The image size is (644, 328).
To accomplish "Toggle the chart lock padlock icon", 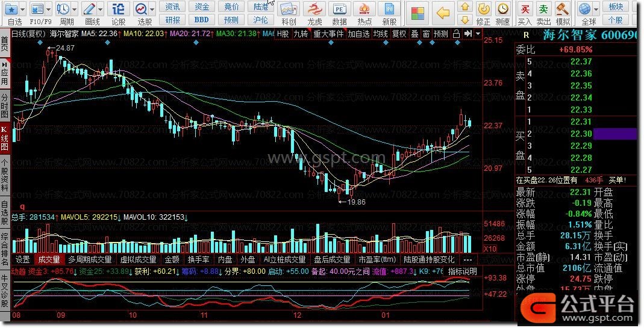I will tap(456, 34).
